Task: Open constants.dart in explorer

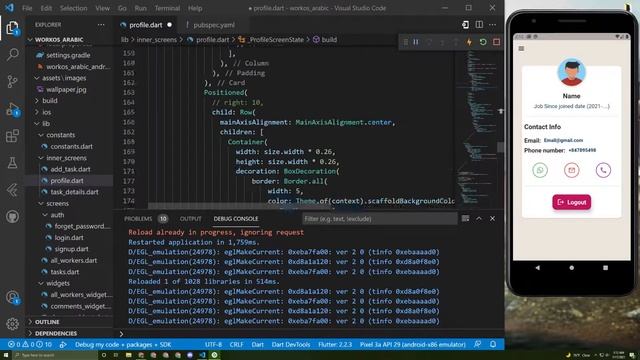Action: pyautogui.click(x=71, y=147)
